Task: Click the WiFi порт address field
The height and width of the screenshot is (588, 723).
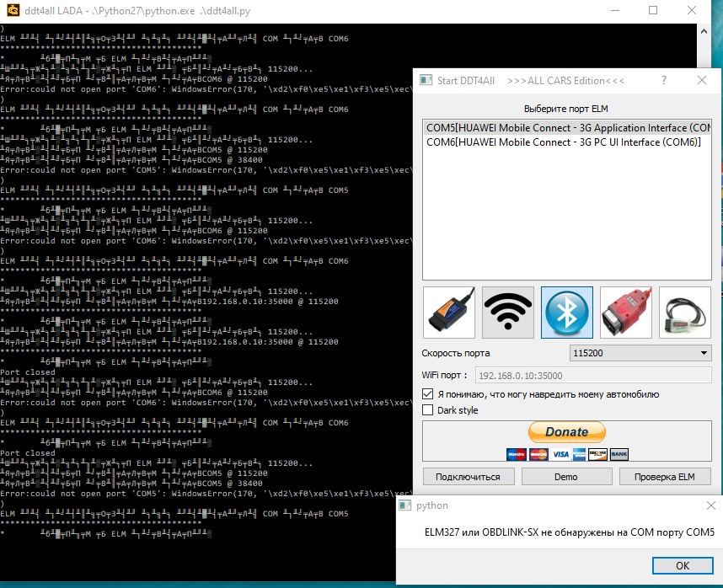Action: [x=592, y=376]
